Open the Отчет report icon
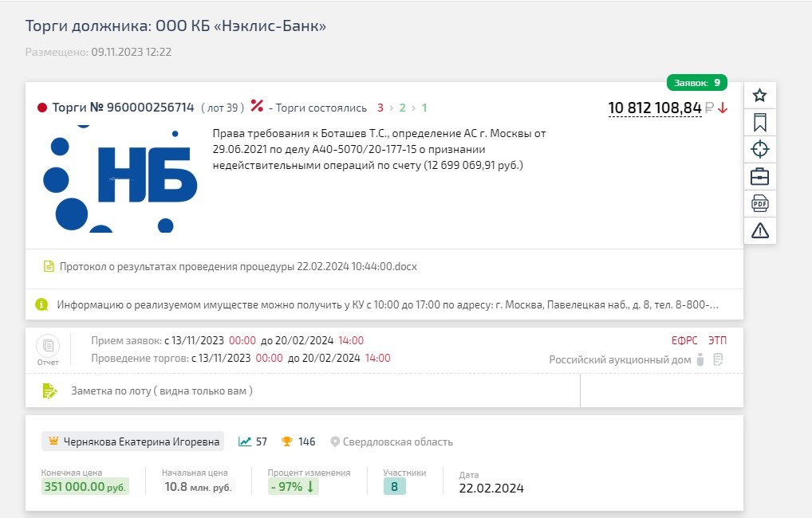Viewport: 812px width, 518px height. click(48, 350)
